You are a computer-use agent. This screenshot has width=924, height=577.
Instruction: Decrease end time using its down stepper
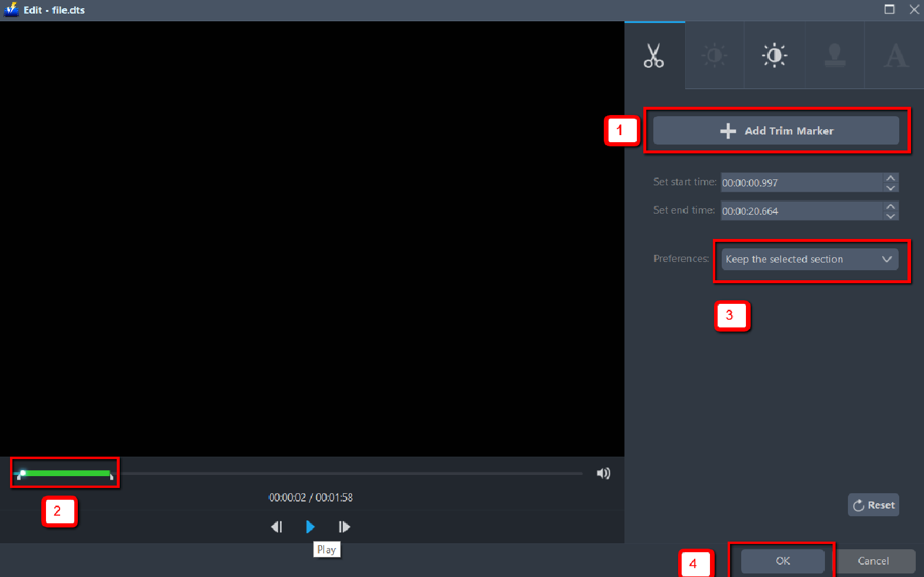(x=890, y=215)
